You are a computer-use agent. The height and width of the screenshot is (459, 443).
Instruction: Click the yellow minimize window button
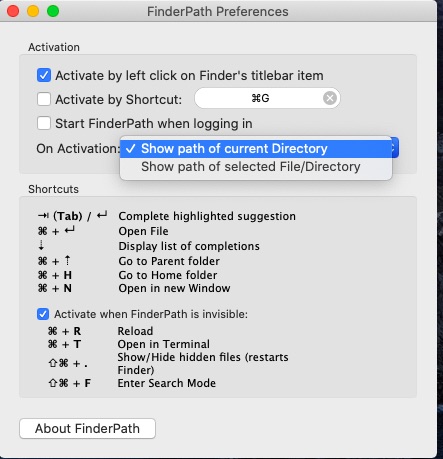coord(33,11)
